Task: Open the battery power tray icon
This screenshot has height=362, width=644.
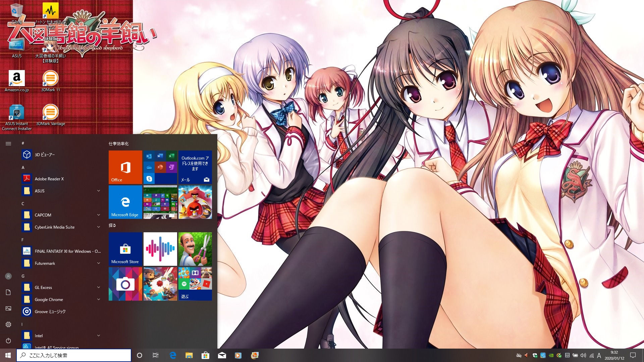Action: tap(575, 355)
